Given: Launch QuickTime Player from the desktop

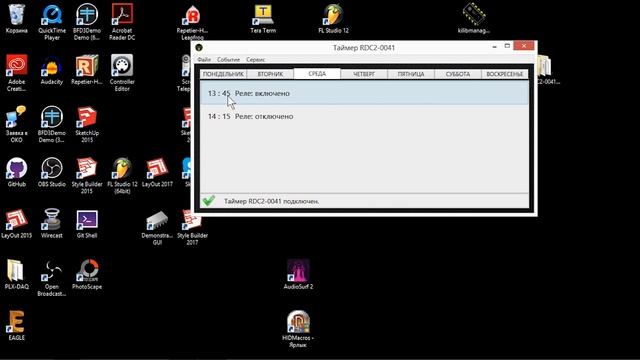Looking at the screenshot, I should tap(52, 16).
